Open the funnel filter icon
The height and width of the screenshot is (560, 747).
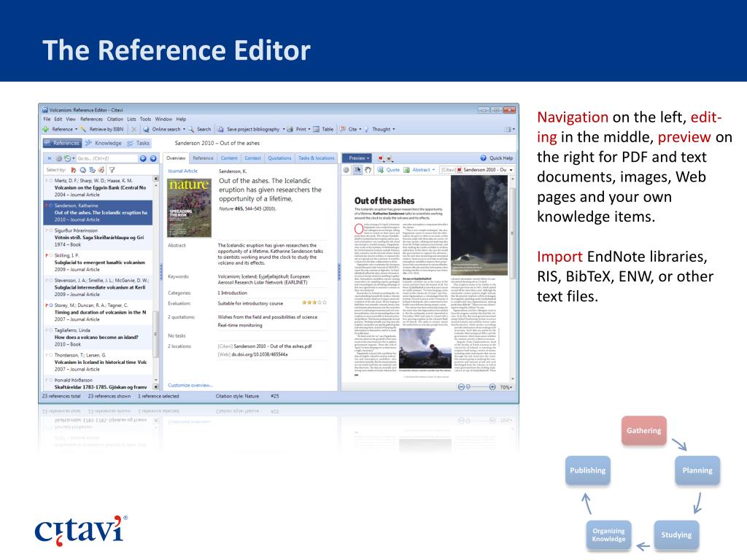point(112,170)
